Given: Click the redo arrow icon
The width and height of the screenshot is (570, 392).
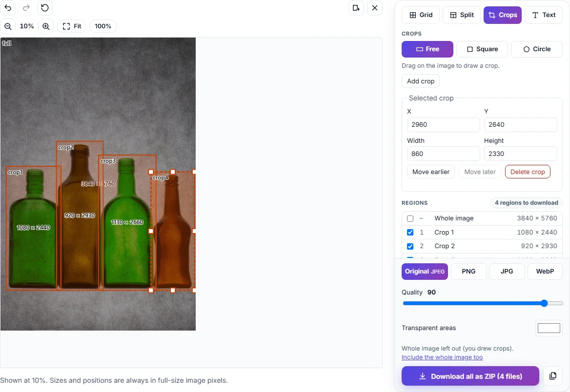Looking at the screenshot, I should (x=26, y=8).
